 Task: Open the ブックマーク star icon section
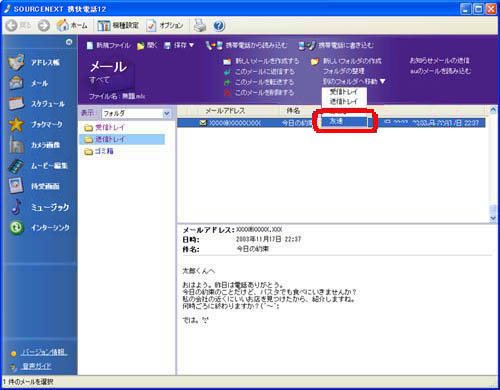(35, 124)
